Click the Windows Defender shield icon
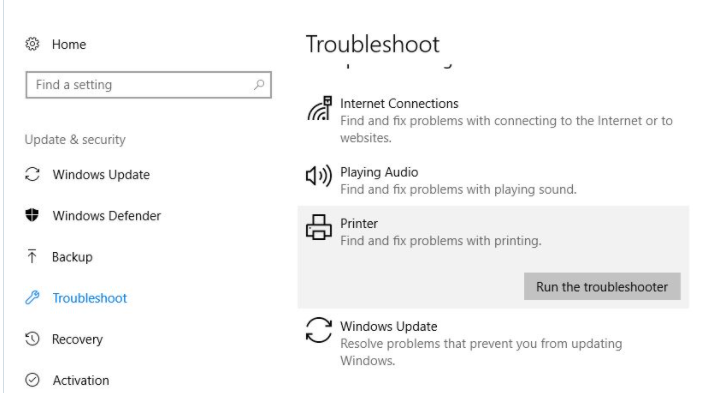The height and width of the screenshot is (393, 709). (x=32, y=215)
